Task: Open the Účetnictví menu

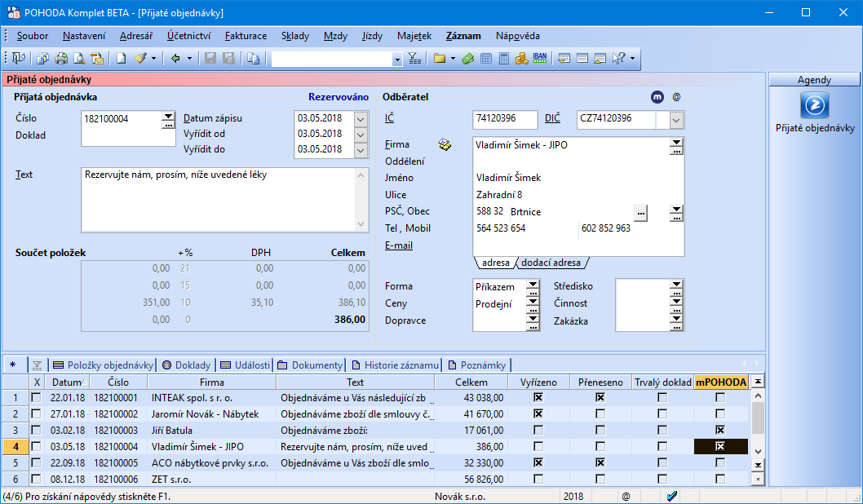Action: (x=189, y=36)
